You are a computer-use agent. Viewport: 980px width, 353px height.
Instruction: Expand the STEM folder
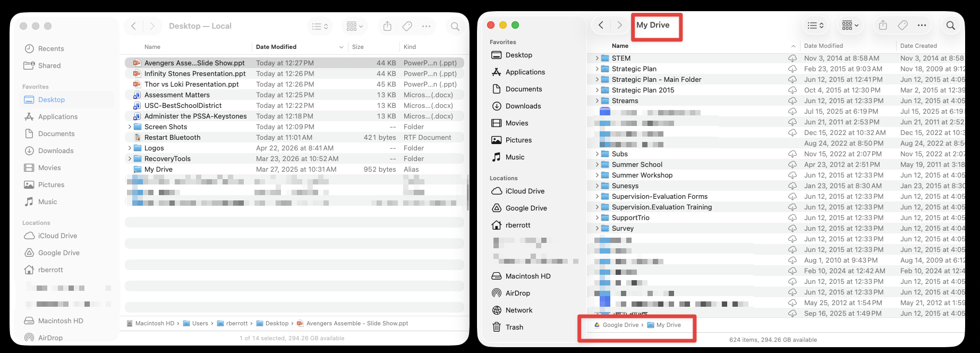pos(597,58)
